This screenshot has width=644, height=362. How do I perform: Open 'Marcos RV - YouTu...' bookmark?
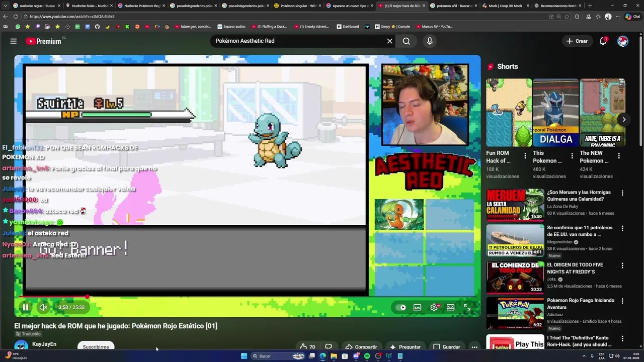click(x=434, y=27)
